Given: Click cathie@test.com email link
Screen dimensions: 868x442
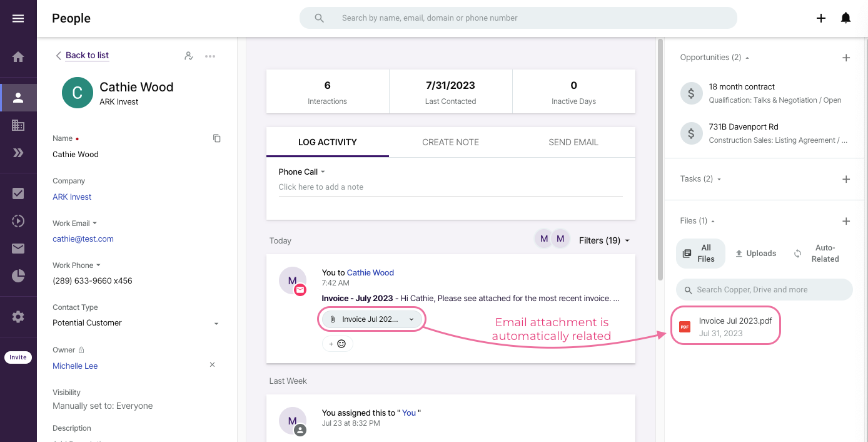Looking at the screenshot, I should pos(83,239).
